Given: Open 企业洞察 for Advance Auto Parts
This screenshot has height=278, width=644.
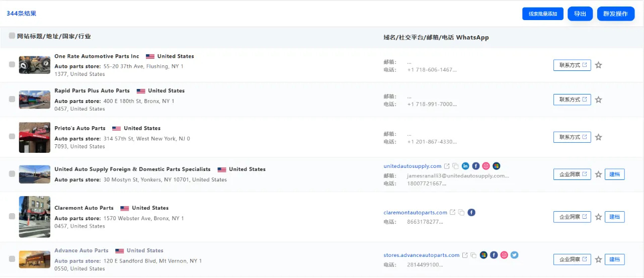Looking at the screenshot, I should (572, 259).
